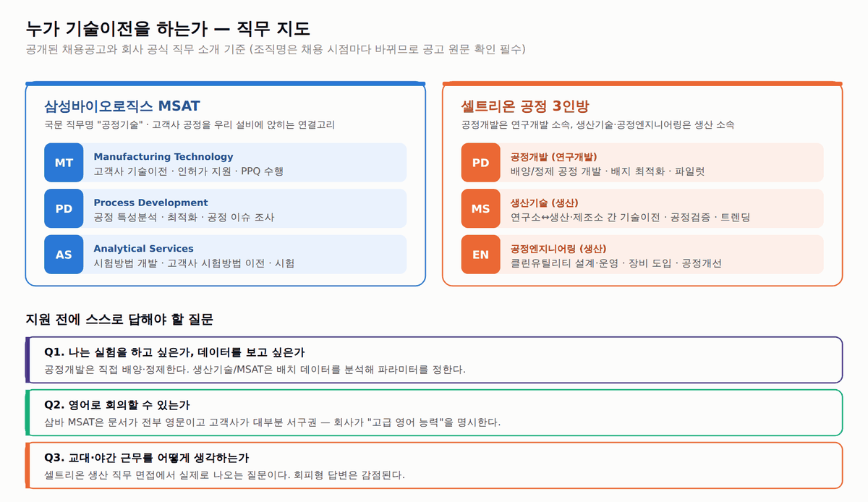Click the subtitle starting '공개된 채용공고와 회사 공식'
The width and height of the screenshot is (868, 502).
(276, 50)
